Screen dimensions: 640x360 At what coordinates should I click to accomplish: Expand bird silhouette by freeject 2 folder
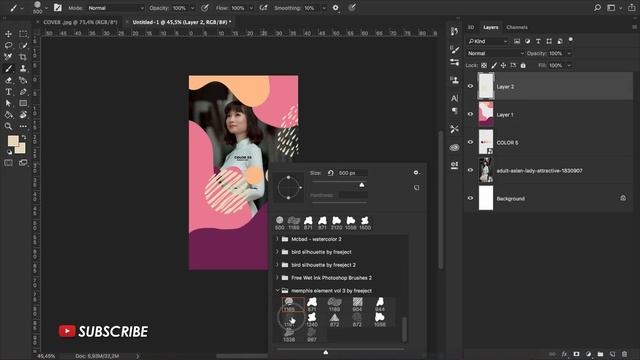pyautogui.click(x=278, y=264)
